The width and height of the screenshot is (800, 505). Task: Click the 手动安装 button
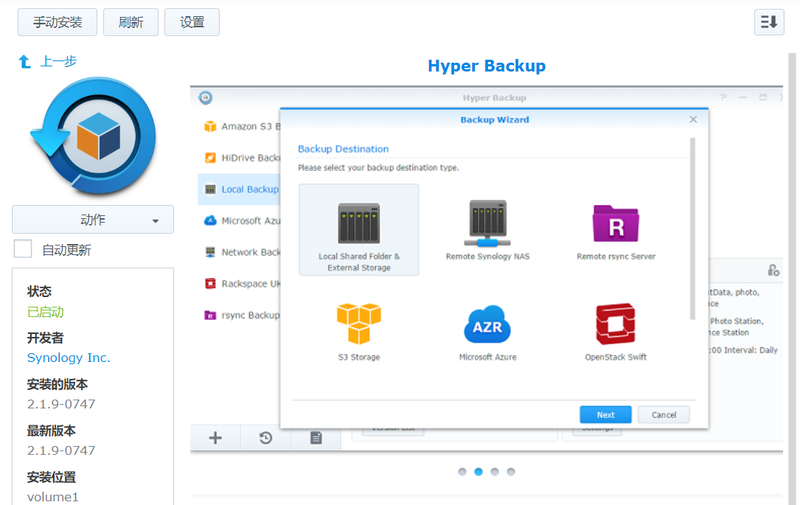58,22
